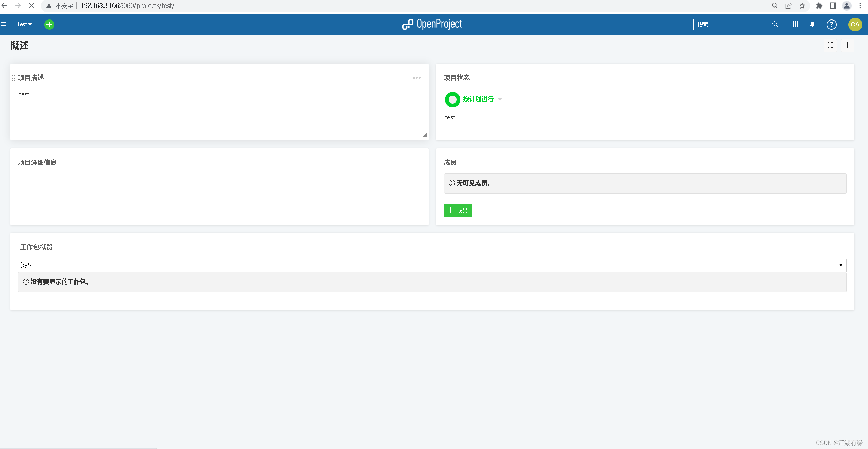Open the 项目描述 widget three-dots menu
This screenshot has width=868, height=449.
click(x=416, y=78)
